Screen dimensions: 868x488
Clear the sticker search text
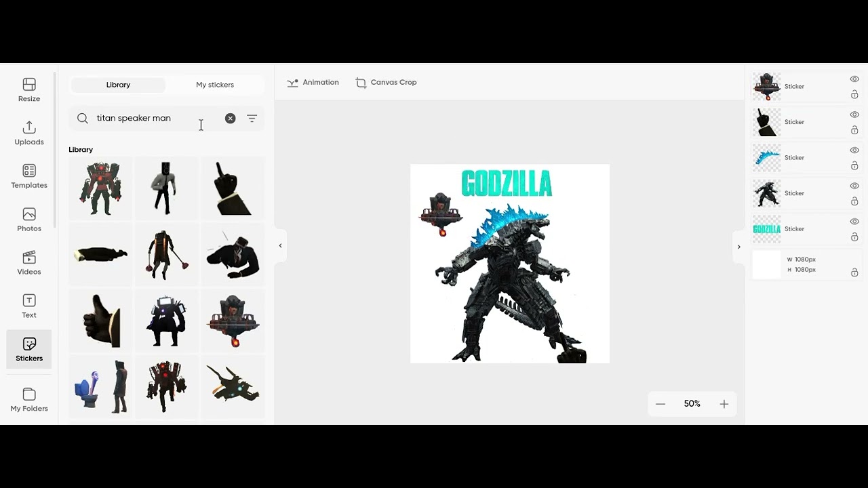coord(231,118)
